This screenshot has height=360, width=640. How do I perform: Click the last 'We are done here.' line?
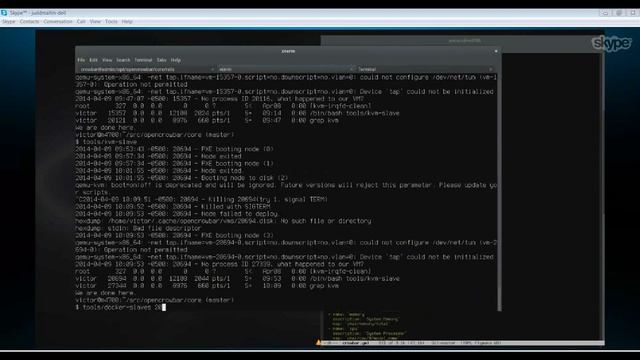(105, 293)
